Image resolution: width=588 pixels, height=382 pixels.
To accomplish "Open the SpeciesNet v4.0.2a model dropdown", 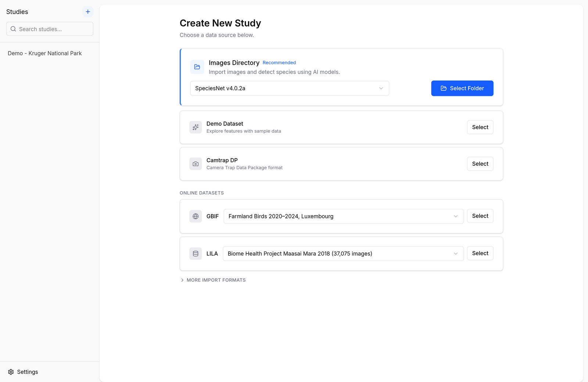I will pos(290,88).
